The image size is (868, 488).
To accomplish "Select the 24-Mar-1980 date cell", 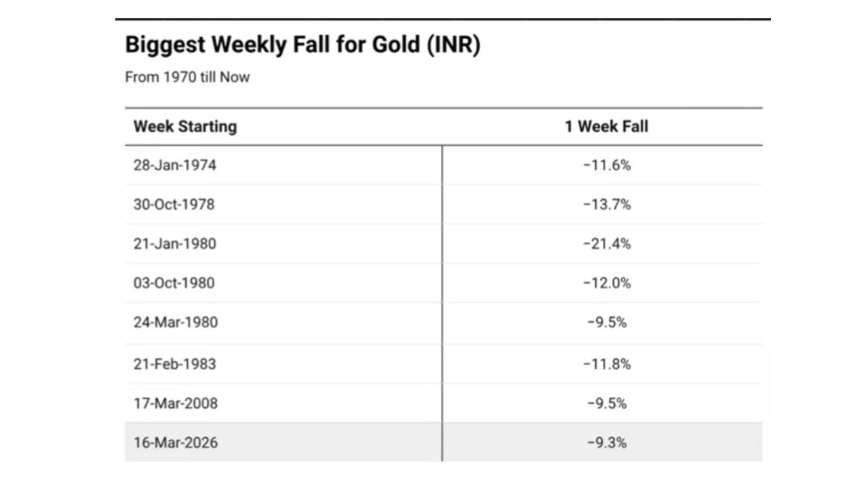I will coord(176,322).
